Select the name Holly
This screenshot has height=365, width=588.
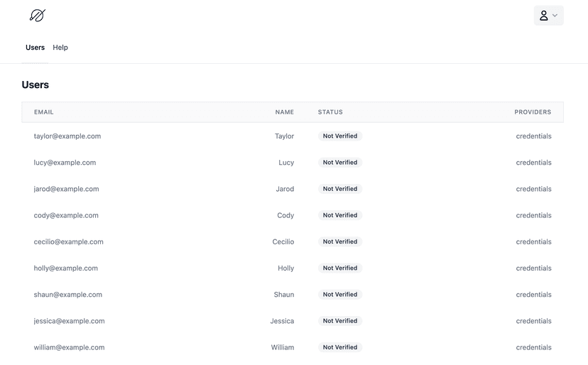point(285,268)
